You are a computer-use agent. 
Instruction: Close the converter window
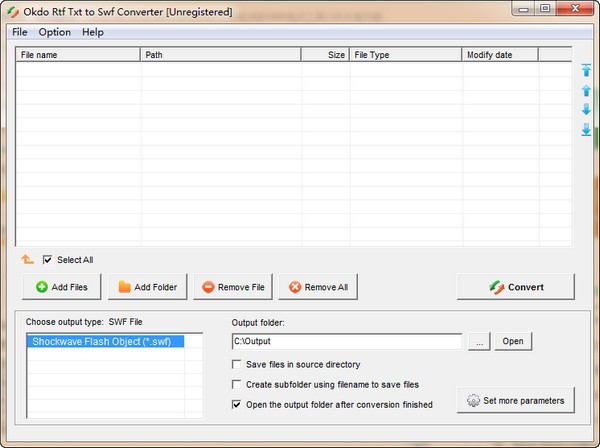tap(575, 9)
